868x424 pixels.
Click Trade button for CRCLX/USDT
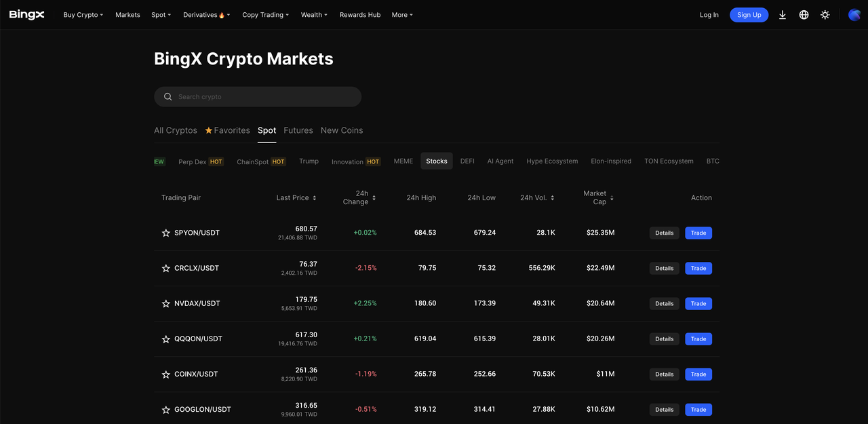pos(698,268)
